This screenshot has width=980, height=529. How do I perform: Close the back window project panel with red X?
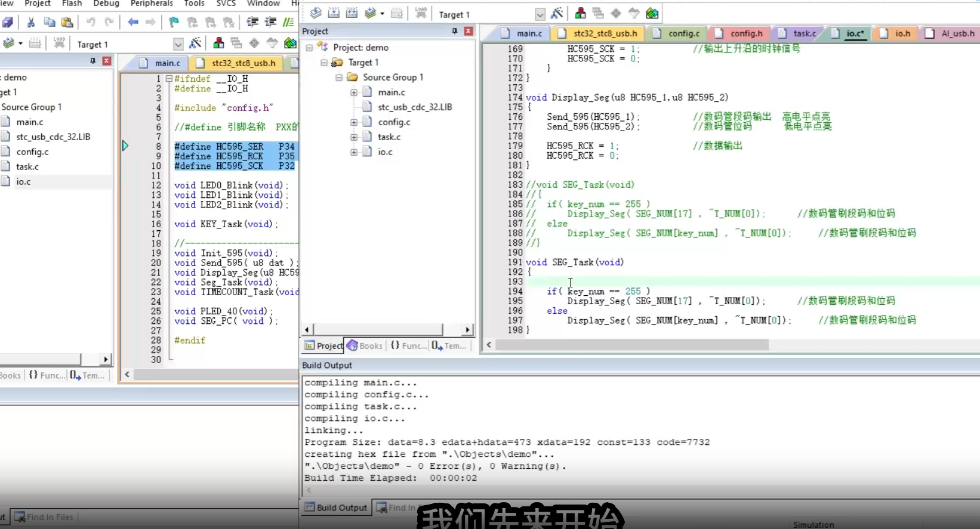tap(107, 61)
